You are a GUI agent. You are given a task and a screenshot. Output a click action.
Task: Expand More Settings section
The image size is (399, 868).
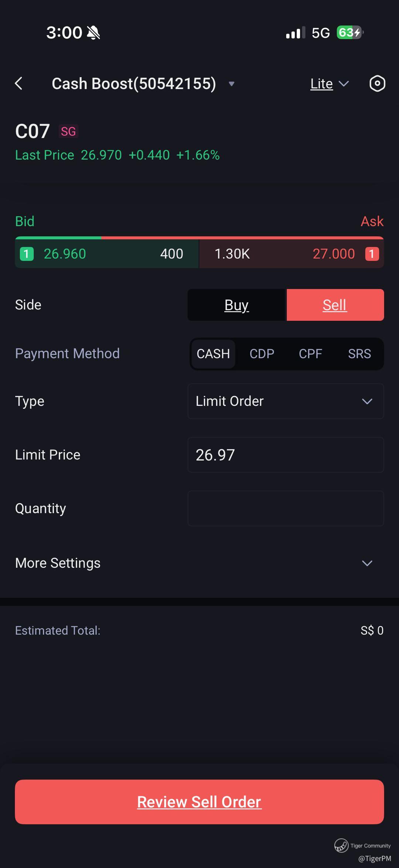click(199, 563)
